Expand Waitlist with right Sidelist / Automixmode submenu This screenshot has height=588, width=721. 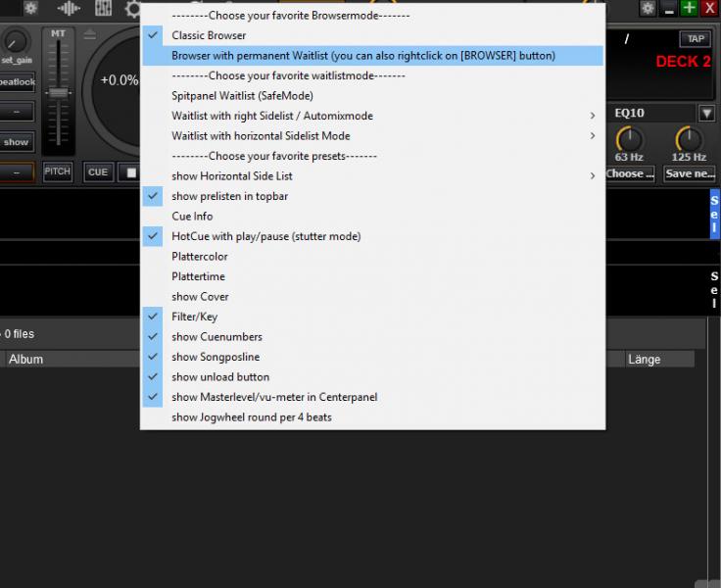[372, 116]
